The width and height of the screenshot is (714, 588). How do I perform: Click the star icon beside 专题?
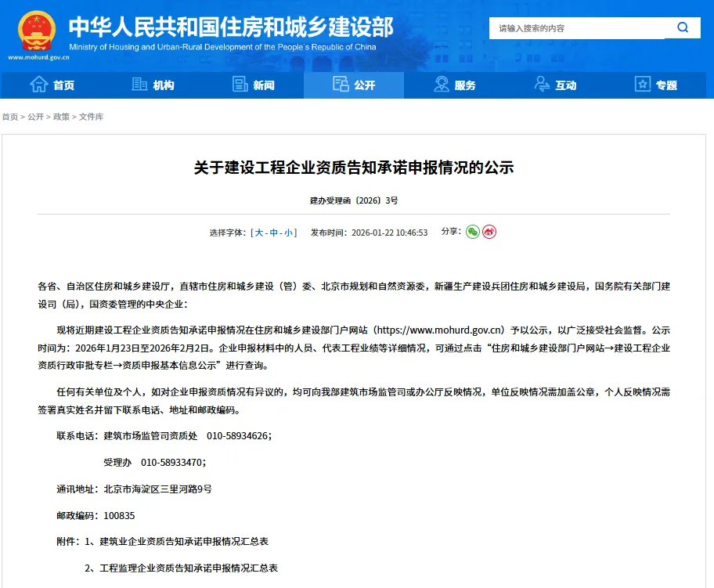tap(643, 85)
